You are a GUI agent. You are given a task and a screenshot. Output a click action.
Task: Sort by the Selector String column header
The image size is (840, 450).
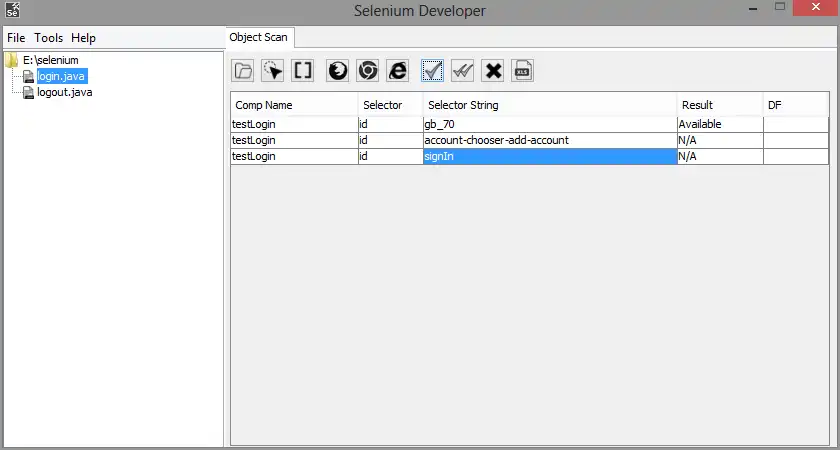click(550, 105)
